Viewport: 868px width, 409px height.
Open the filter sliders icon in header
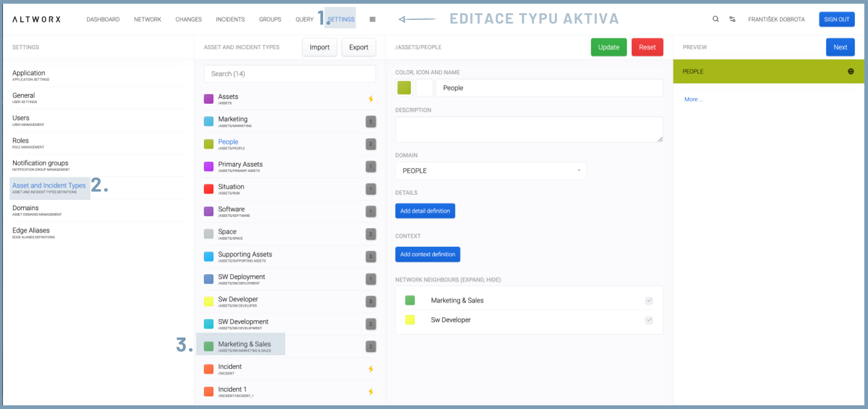(x=732, y=19)
